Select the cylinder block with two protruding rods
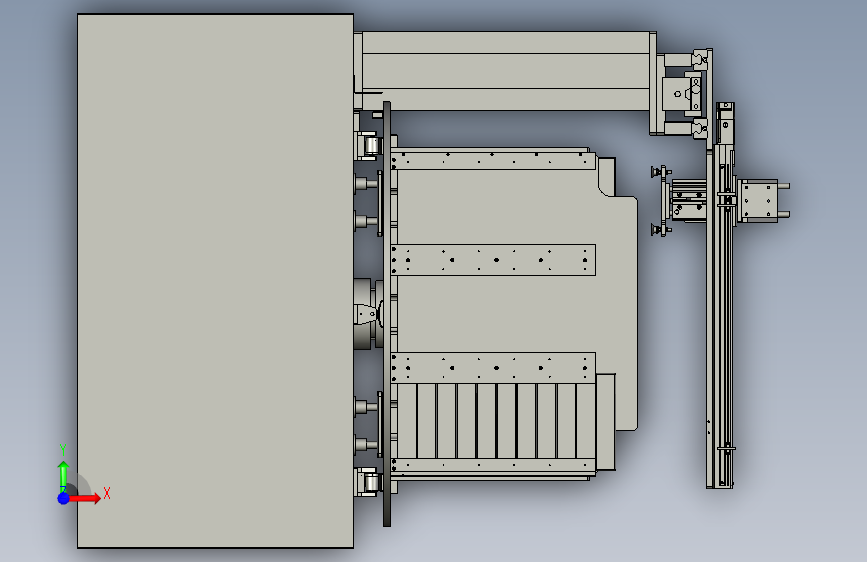 pyautogui.click(x=763, y=201)
